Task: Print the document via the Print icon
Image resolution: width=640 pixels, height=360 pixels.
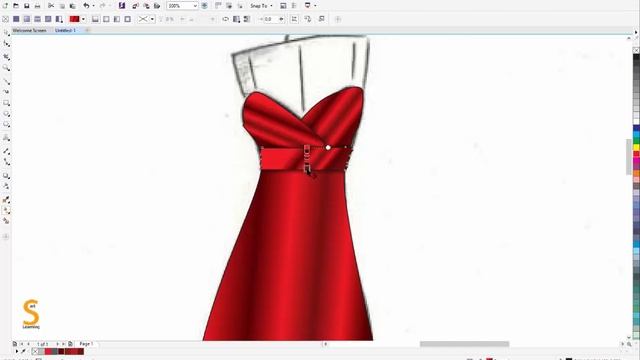Action: (x=37, y=6)
